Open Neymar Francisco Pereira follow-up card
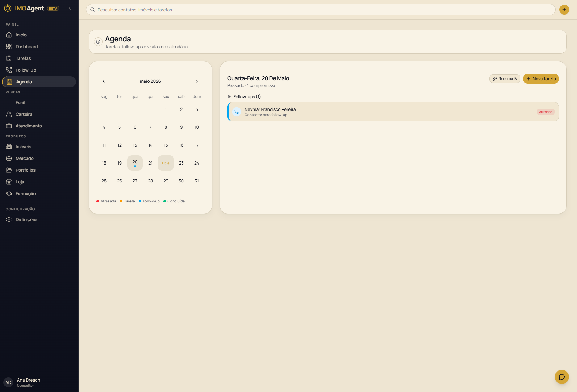This screenshot has height=392, width=577. click(393, 112)
